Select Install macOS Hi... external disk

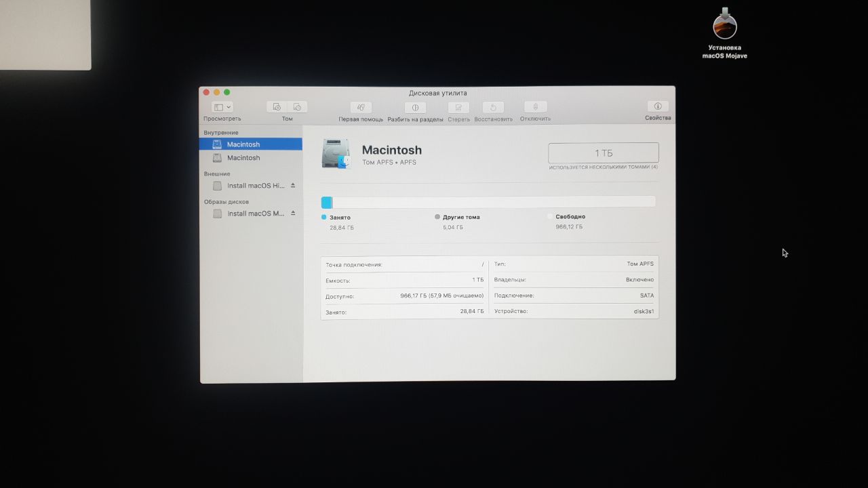(x=251, y=186)
